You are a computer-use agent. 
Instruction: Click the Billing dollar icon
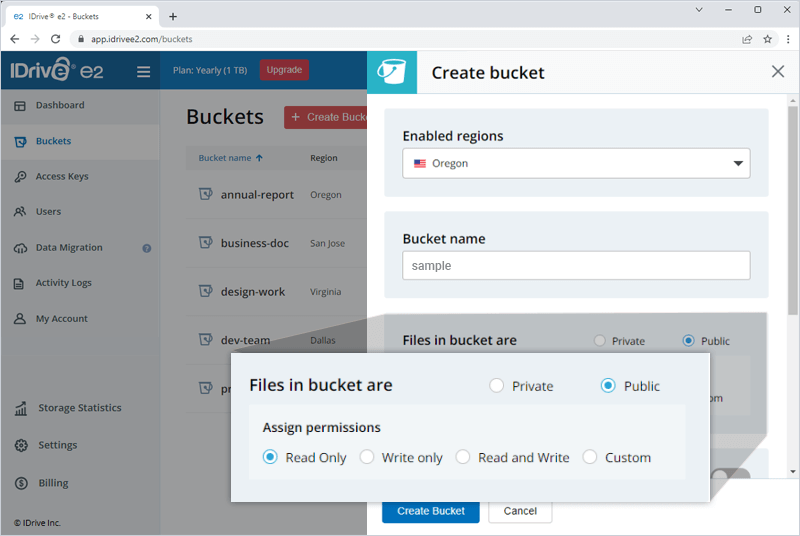pyautogui.click(x=21, y=483)
